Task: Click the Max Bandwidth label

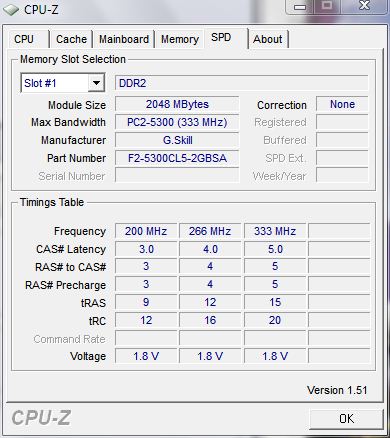Action: tap(68, 122)
